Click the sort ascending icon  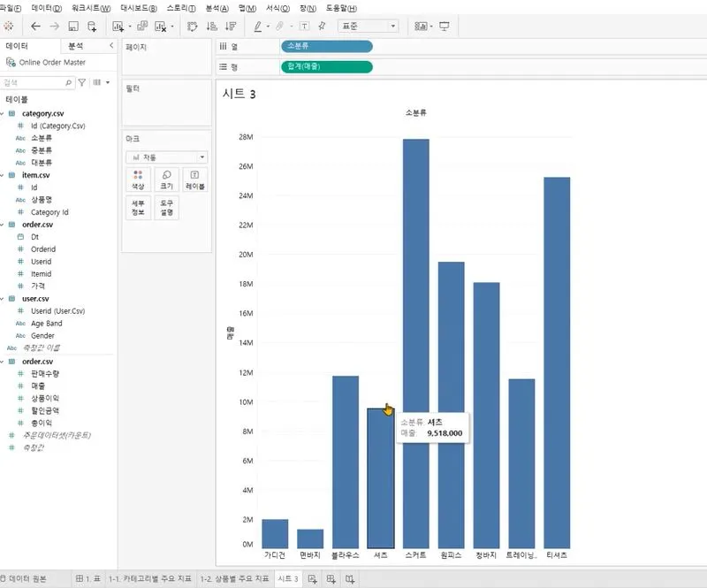[211, 27]
